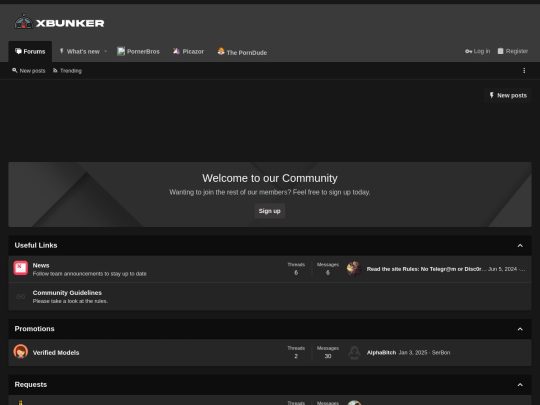Open the three-dot more options menu

tap(524, 71)
